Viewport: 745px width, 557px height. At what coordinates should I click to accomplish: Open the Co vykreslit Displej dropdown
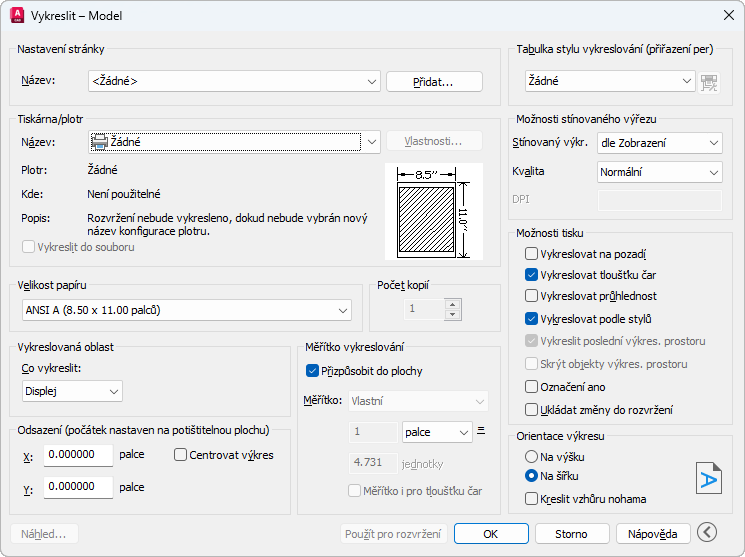click(72, 391)
